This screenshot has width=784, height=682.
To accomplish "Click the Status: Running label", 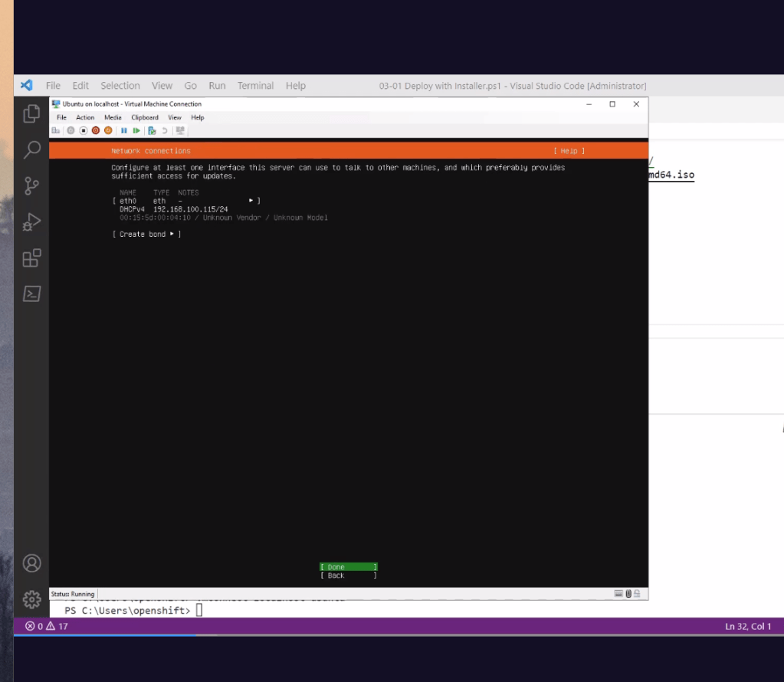I will (73, 594).
